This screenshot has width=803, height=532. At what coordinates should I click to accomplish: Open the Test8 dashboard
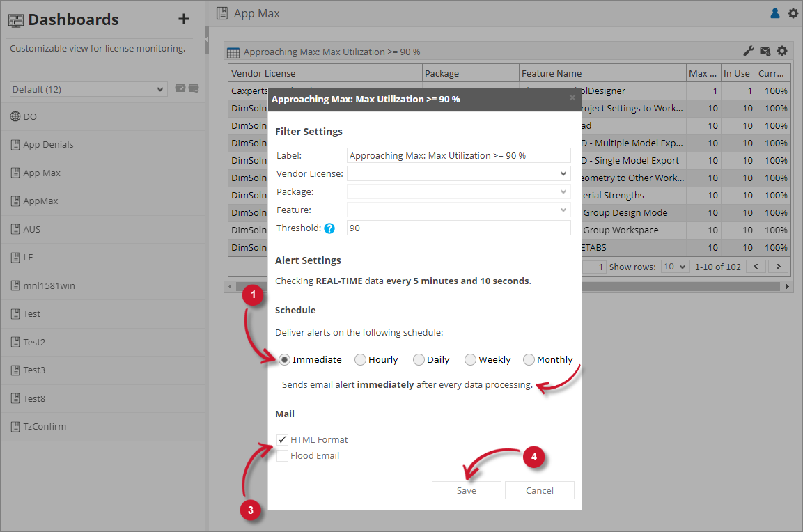pos(102,398)
